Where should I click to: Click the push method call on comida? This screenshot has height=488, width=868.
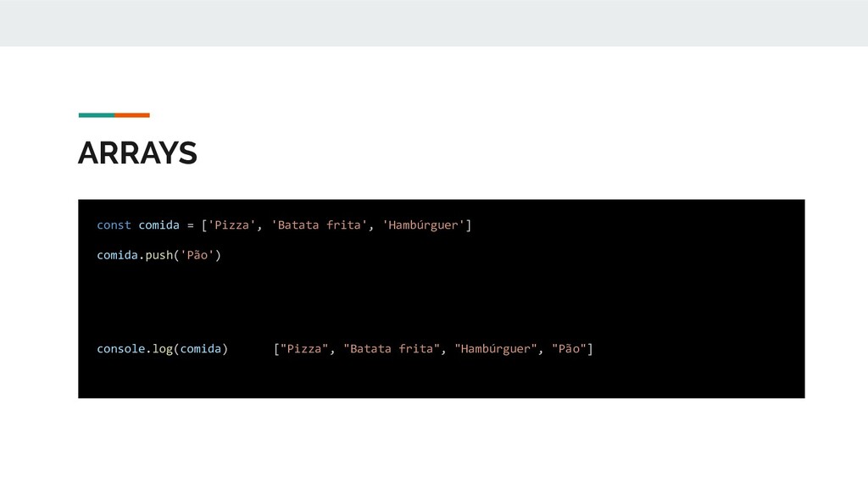159,255
